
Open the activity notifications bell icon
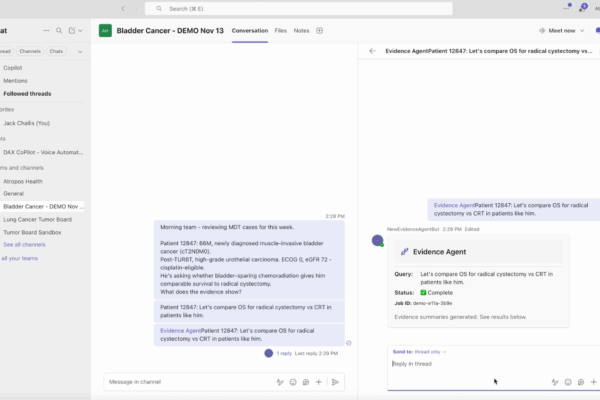[x=582, y=8]
